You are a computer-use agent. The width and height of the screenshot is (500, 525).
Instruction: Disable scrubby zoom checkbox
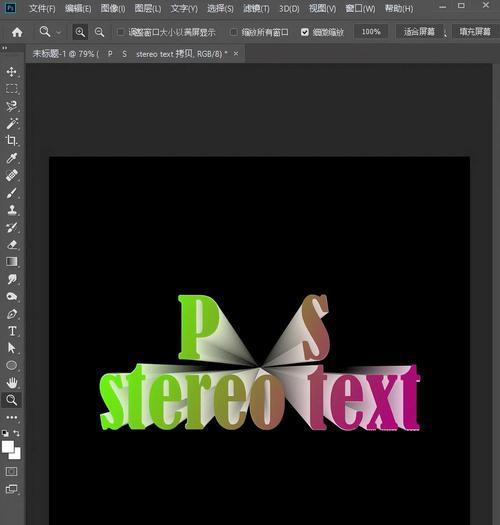click(x=304, y=32)
